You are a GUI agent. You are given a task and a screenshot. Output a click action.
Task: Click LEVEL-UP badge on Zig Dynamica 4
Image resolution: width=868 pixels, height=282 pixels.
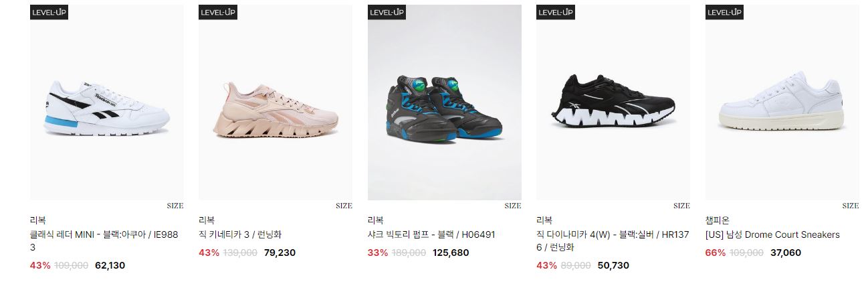pos(556,12)
